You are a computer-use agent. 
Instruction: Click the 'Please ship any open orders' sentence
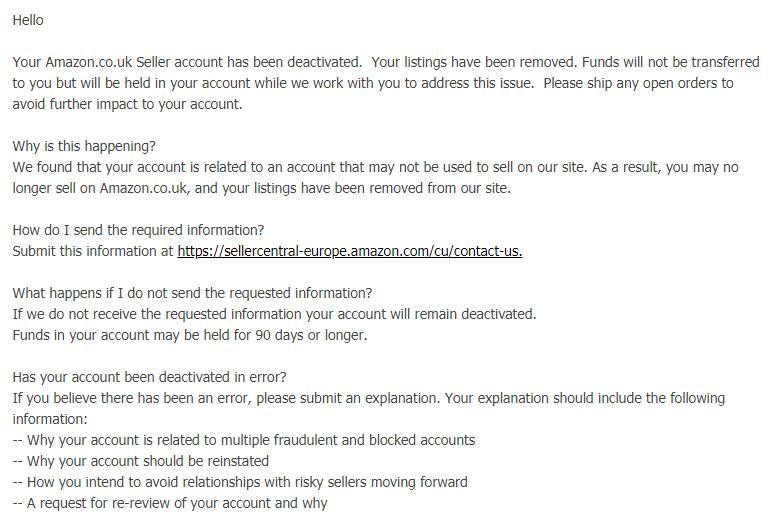tap(638, 83)
